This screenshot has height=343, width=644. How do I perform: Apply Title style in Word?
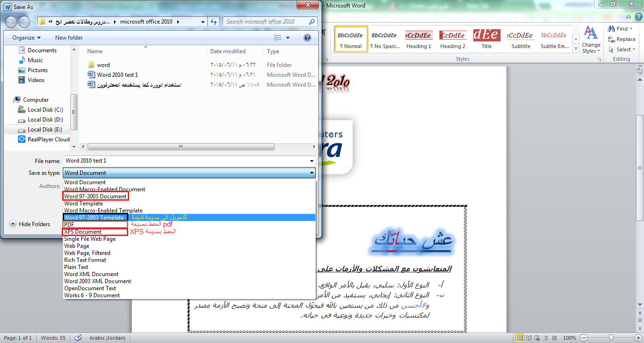(487, 39)
